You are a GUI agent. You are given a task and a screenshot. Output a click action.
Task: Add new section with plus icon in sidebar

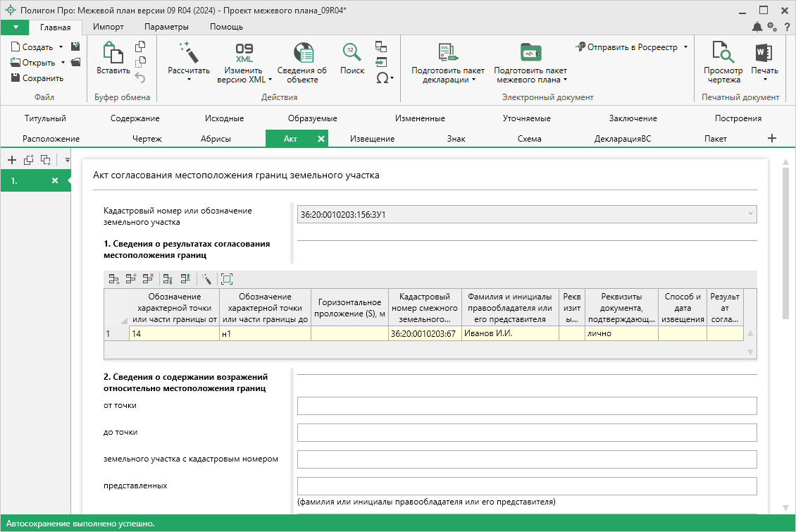tap(12, 160)
